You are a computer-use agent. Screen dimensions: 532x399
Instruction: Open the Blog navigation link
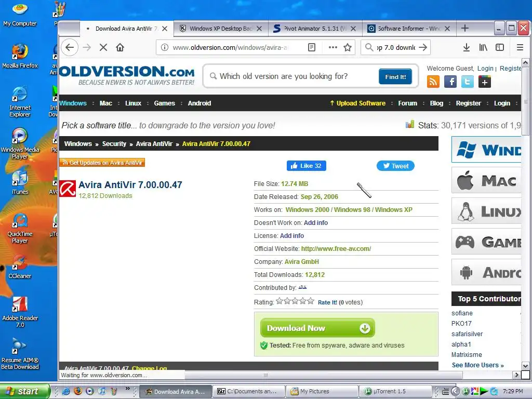[x=436, y=103]
